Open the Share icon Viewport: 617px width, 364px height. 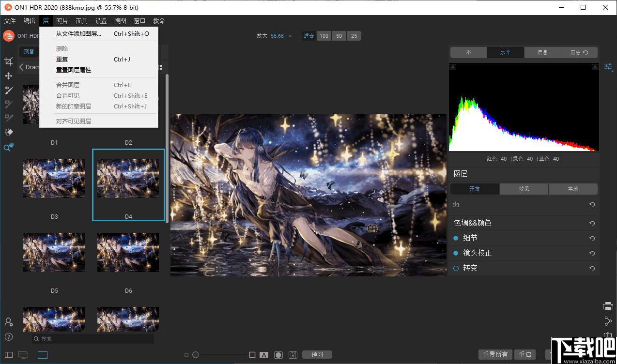coord(608,321)
